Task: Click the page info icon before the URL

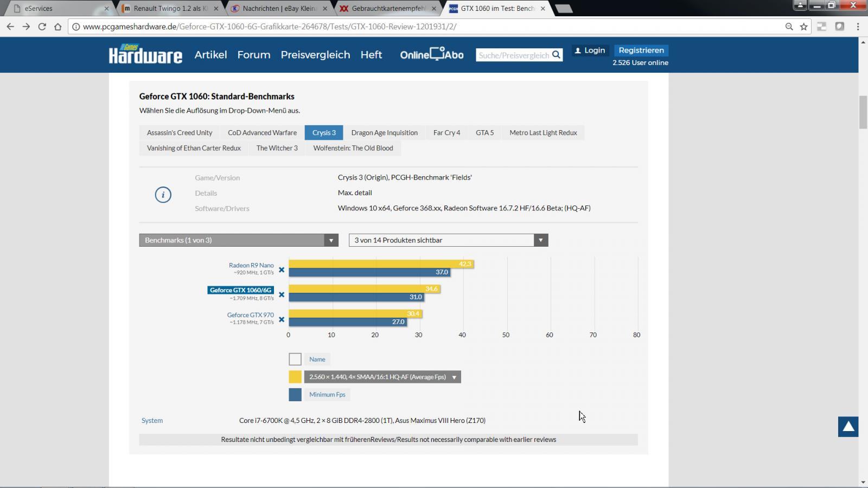Action: tap(76, 27)
